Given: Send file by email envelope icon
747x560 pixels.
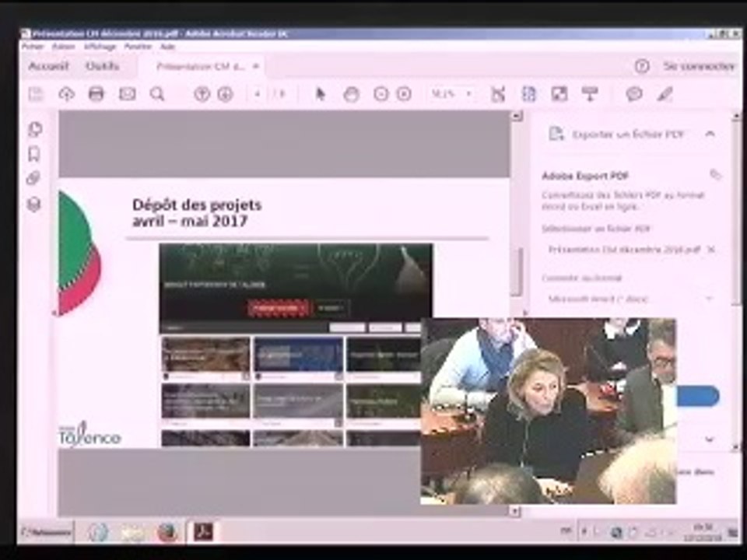Looking at the screenshot, I should click(x=127, y=94).
